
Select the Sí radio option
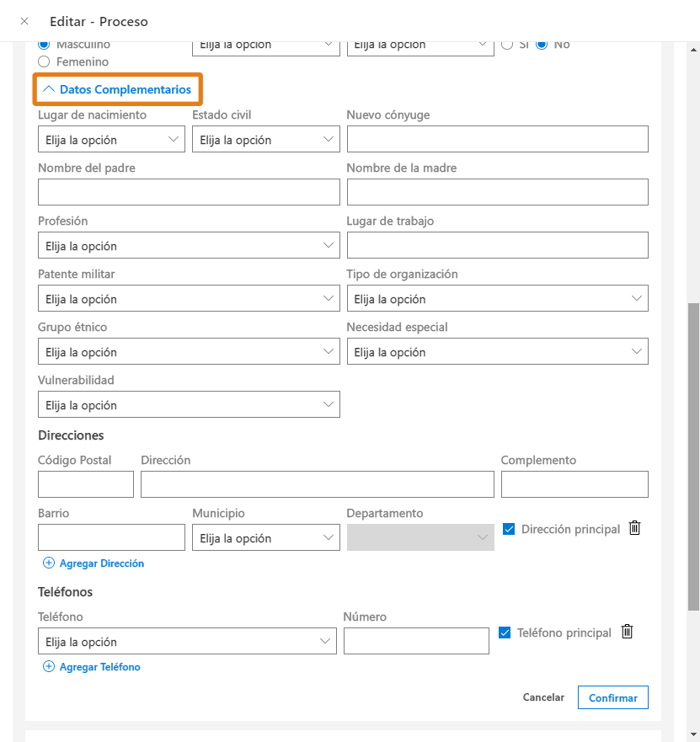(x=507, y=45)
